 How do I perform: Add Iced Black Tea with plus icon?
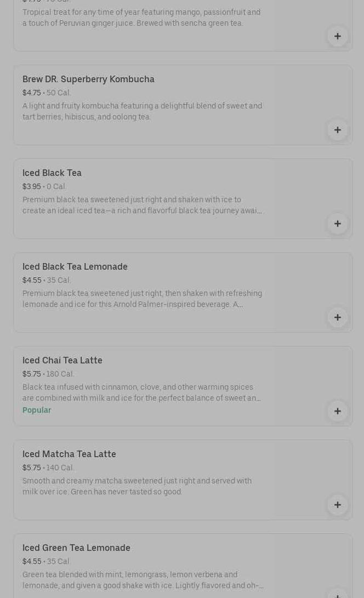click(x=337, y=224)
